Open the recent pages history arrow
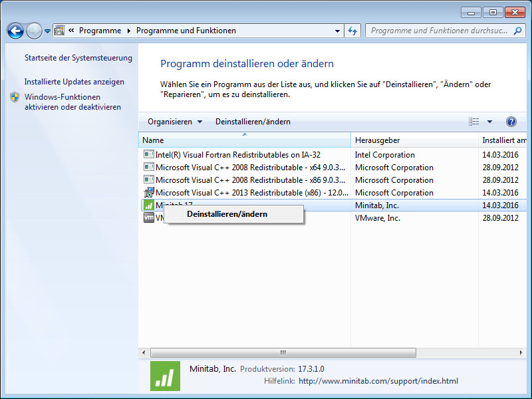 pyautogui.click(x=47, y=31)
